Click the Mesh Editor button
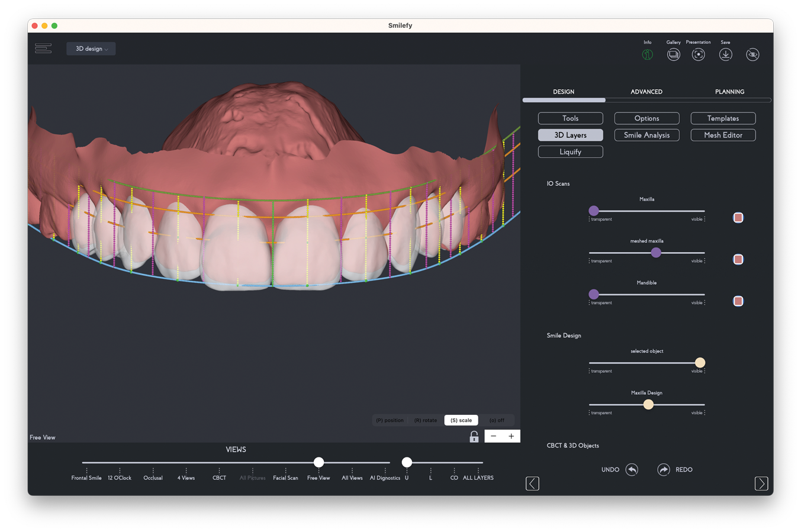 point(723,135)
